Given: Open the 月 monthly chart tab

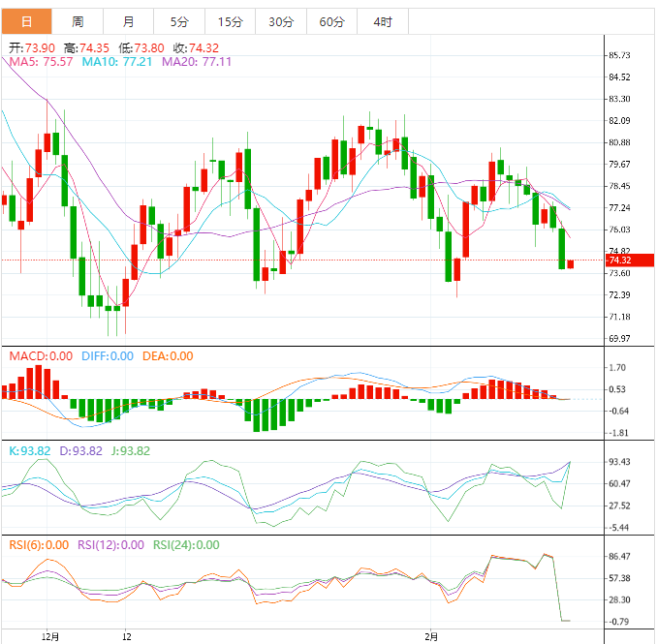Looking at the screenshot, I should 129,21.
